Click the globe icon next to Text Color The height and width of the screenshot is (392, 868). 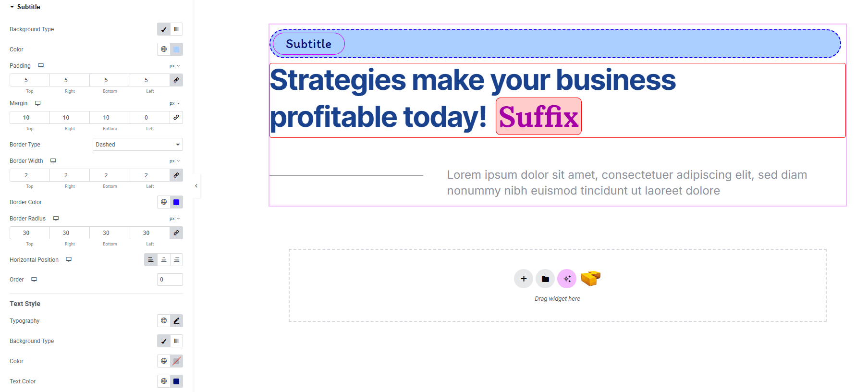point(164,381)
